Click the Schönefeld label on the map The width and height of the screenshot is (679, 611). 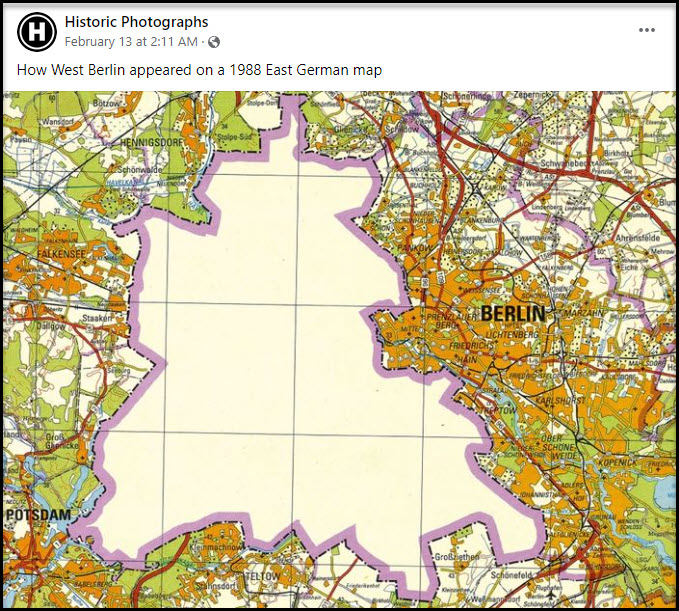(x=511, y=575)
